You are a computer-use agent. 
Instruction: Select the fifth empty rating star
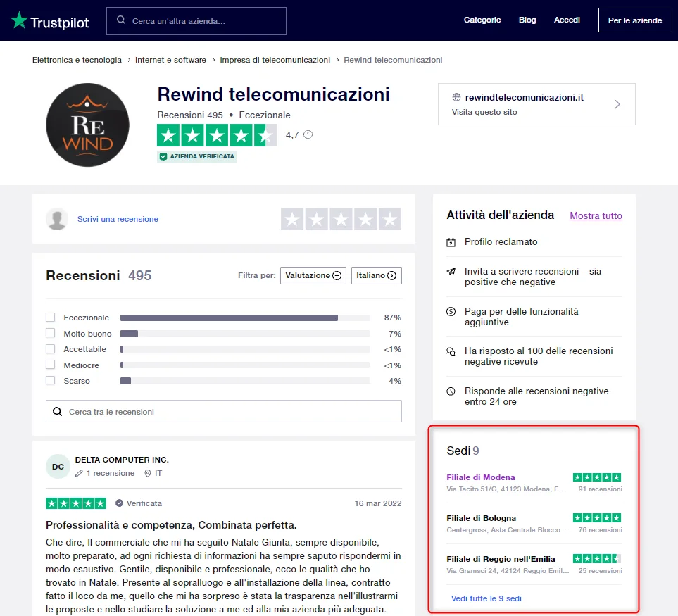click(x=390, y=219)
